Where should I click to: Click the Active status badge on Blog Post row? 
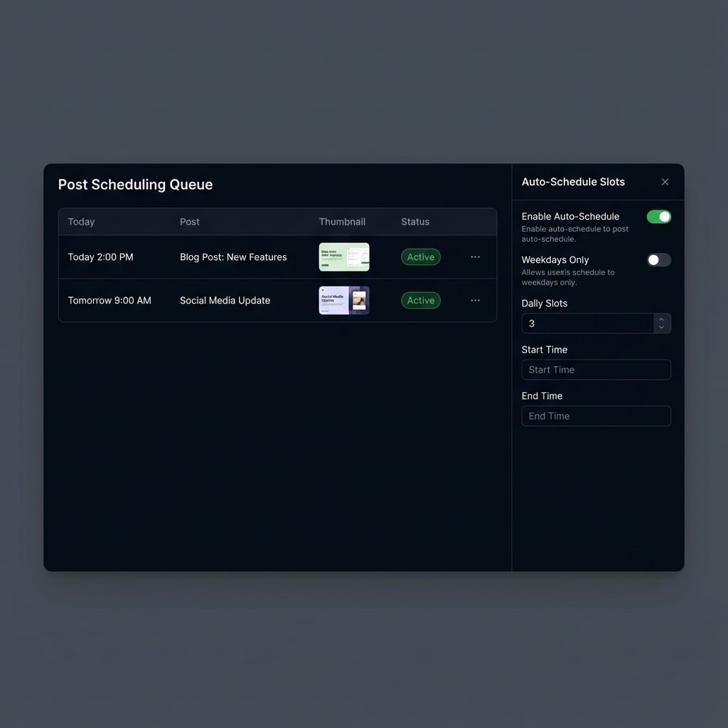pos(420,257)
